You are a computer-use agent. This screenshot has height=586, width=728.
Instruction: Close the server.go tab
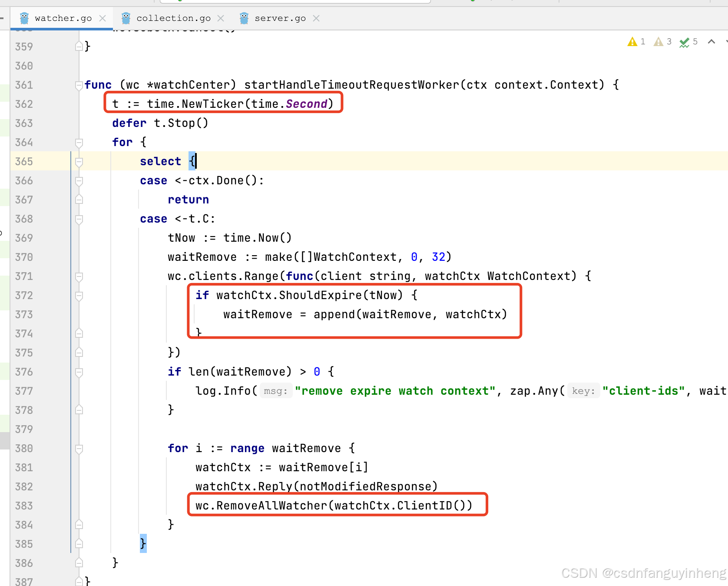pyautogui.click(x=316, y=18)
